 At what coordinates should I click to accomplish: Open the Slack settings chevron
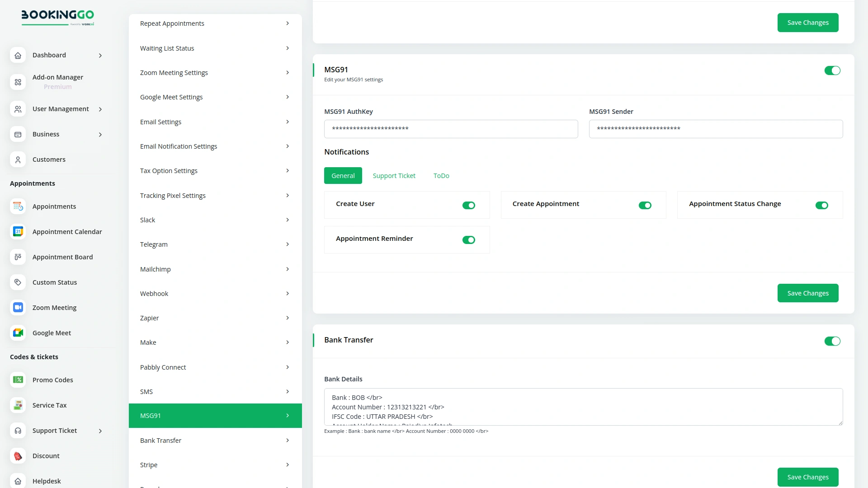pos(288,220)
